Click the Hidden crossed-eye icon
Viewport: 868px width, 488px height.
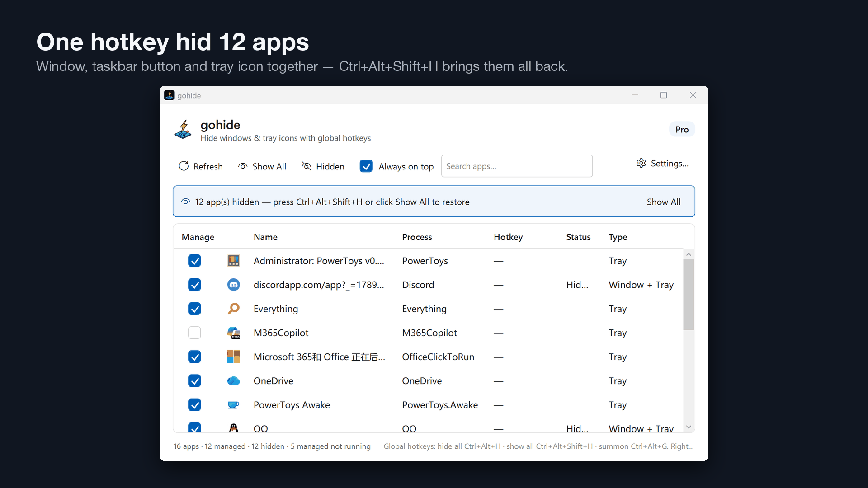pyautogui.click(x=306, y=166)
